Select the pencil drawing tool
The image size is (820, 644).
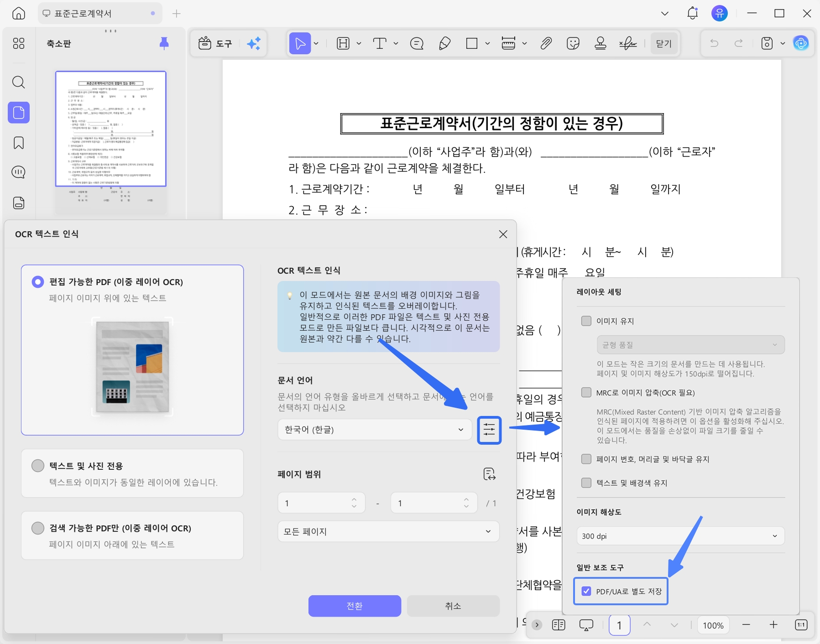click(444, 43)
